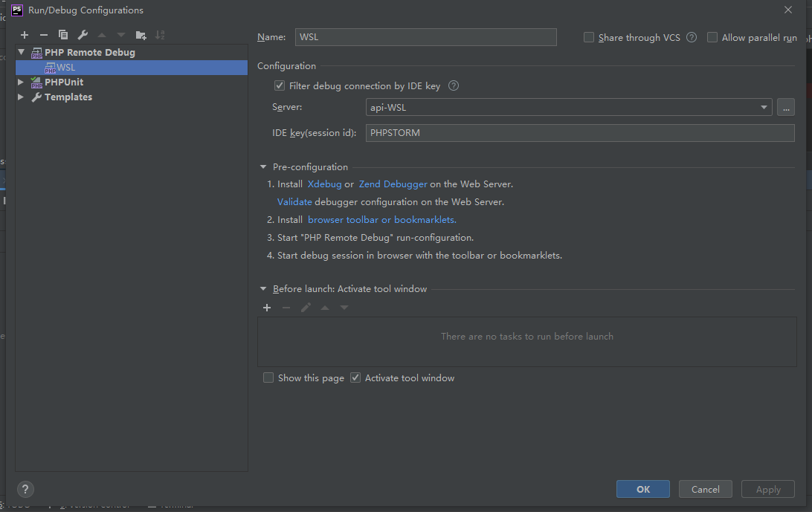Enable Share through VCS

(x=589, y=37)
